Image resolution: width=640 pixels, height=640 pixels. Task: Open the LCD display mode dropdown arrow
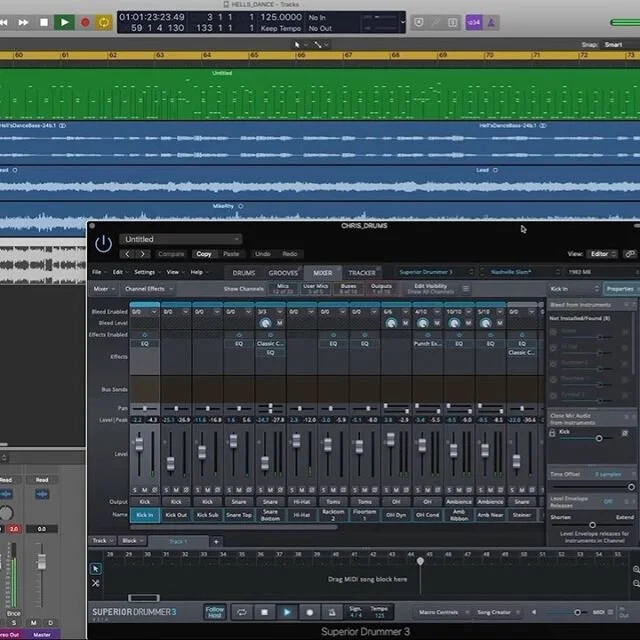pos(402,22)
